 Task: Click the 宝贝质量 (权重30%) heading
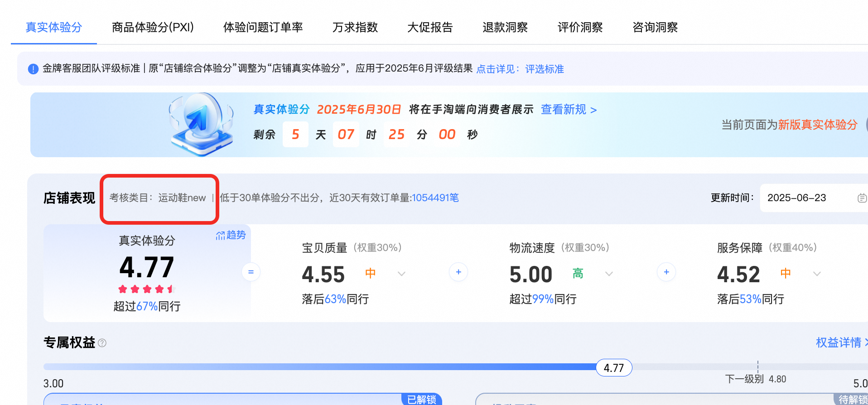pos(352,248)
